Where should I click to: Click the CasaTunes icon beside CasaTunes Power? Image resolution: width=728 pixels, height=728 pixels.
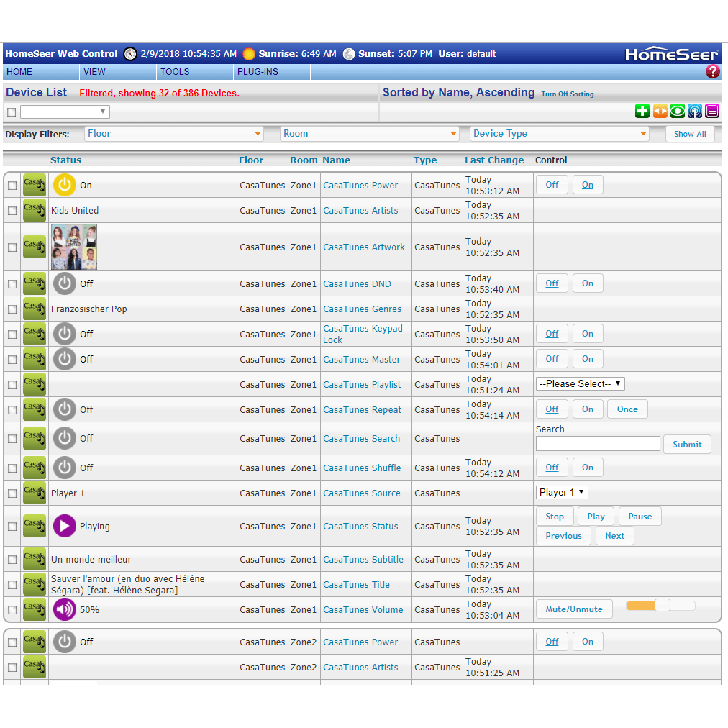pos(34,185)
